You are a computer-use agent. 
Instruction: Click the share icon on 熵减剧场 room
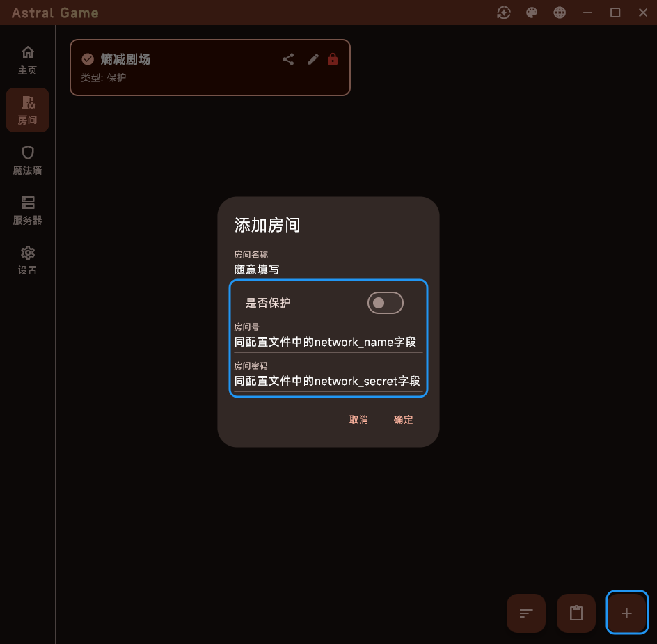(x=288, y=59)
